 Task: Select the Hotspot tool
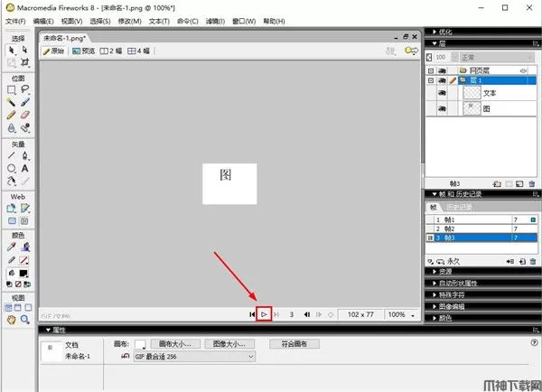[12, 209]
